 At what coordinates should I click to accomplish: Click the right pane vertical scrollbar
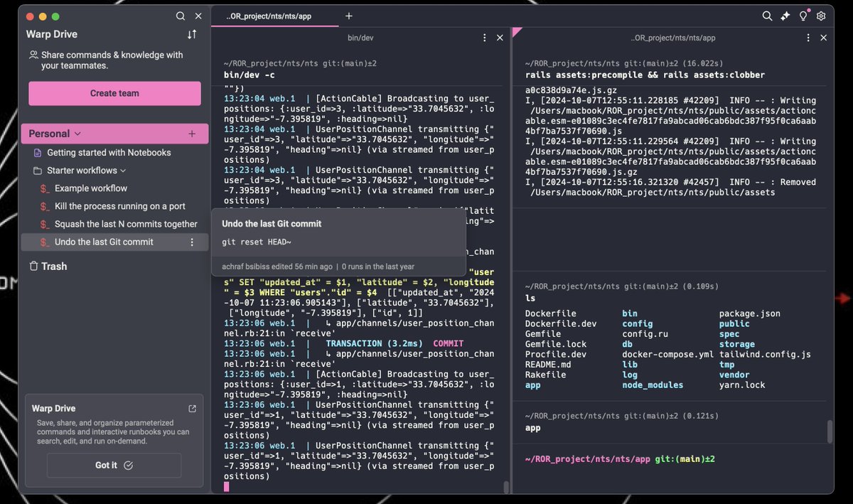coord(829,431)
